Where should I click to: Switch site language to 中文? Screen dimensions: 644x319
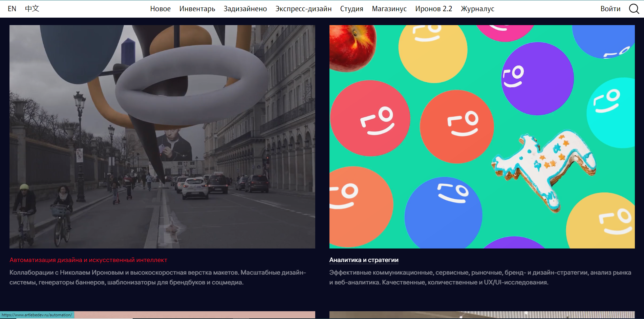click(x=32, y=8)
